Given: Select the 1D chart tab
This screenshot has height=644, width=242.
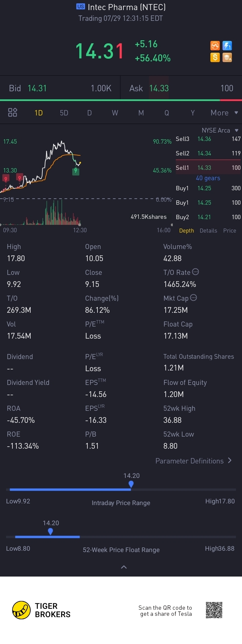Looking at the screenshot, I should point(39,113).
